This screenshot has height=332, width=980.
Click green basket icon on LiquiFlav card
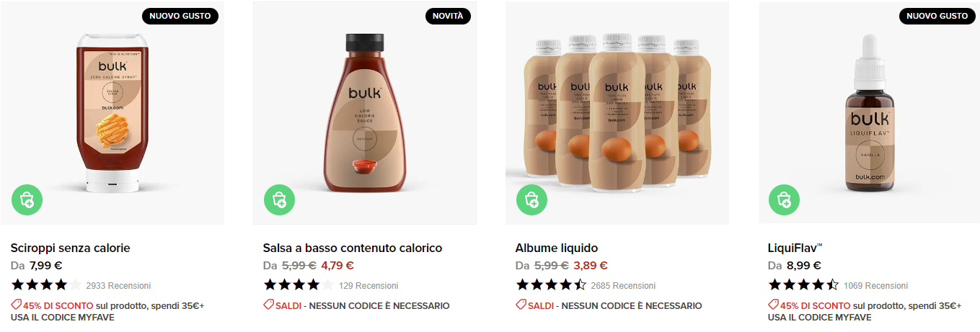tap(785, 199)
